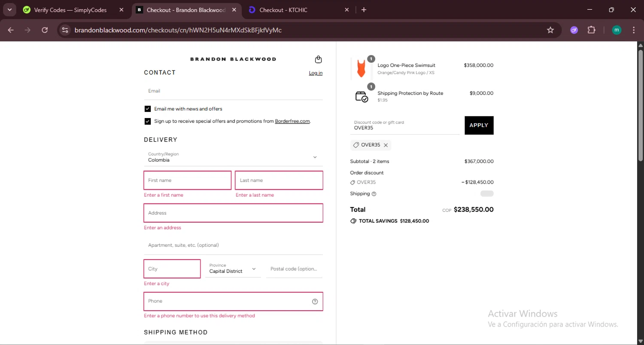Bookmark this page with the star icon
The width and height of the screenshot is (644, 345).
[x=550, y=30]
